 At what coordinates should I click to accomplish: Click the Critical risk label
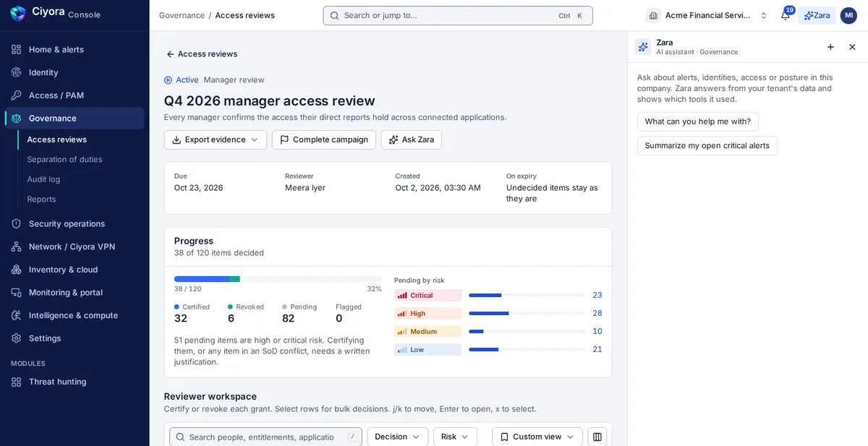tap(428, 295)
